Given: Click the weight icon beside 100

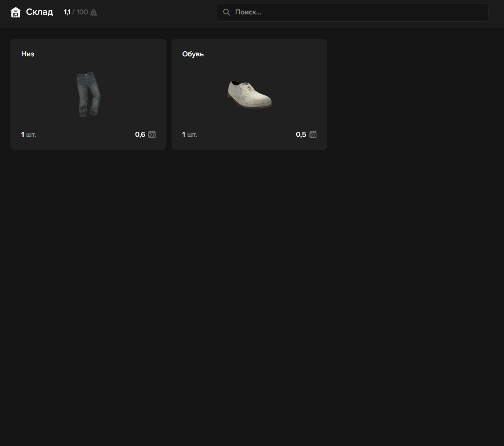Looking at the screenshot, I should 94,12.
